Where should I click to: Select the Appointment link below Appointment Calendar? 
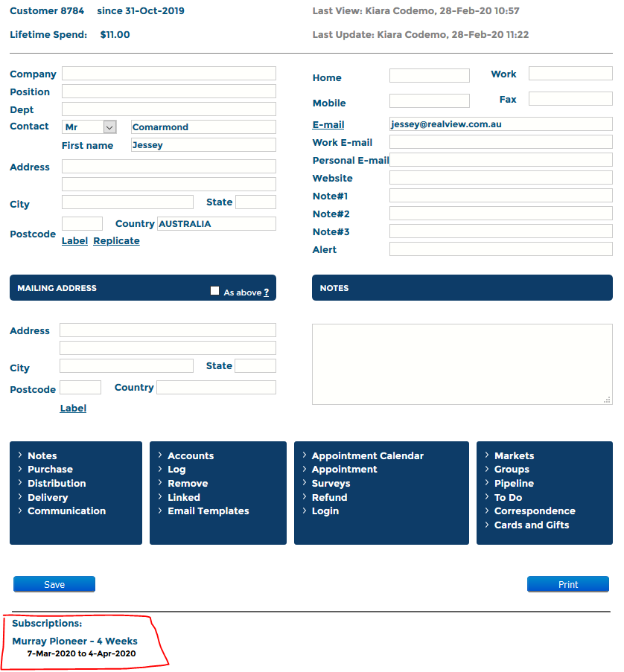(344, 470)
